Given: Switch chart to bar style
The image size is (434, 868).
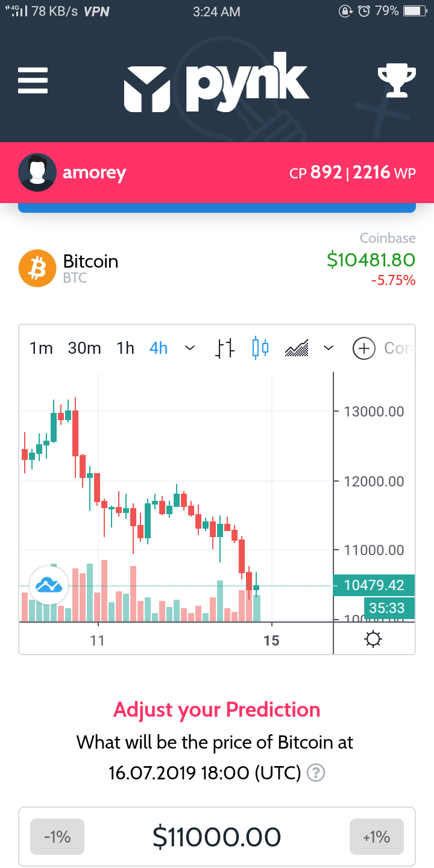Looking at the screenshot, I should 225,348.
